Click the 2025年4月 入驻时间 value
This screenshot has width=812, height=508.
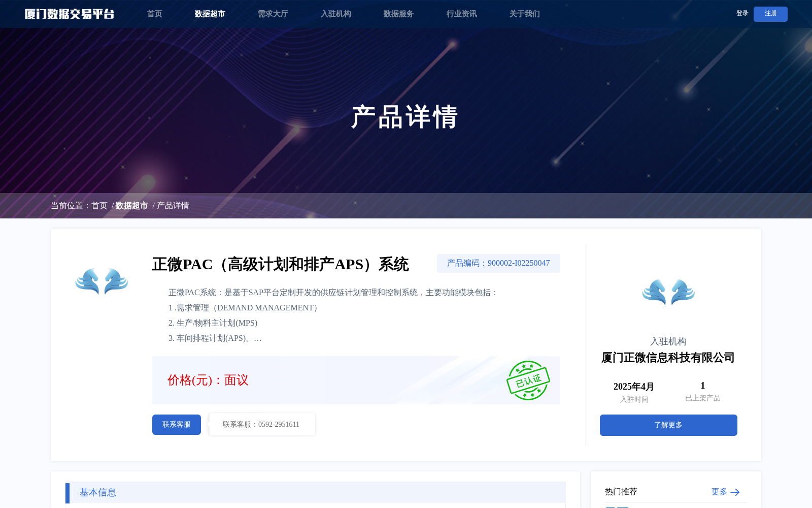pyautogui.click(x=634, y=387)
